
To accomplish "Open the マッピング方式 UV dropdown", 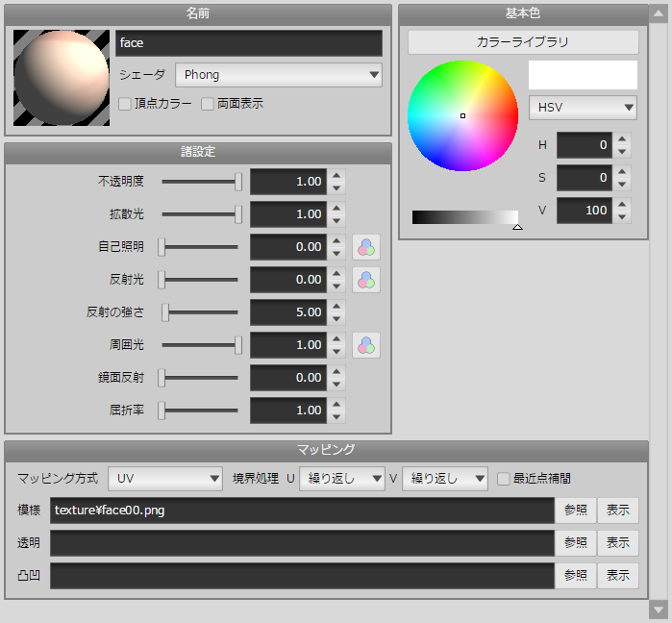I will coord(165,479).
